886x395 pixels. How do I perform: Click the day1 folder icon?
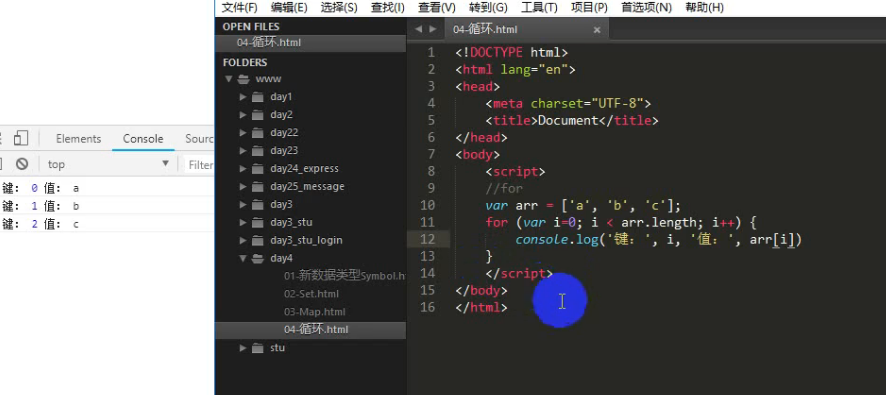pos(258,97)
